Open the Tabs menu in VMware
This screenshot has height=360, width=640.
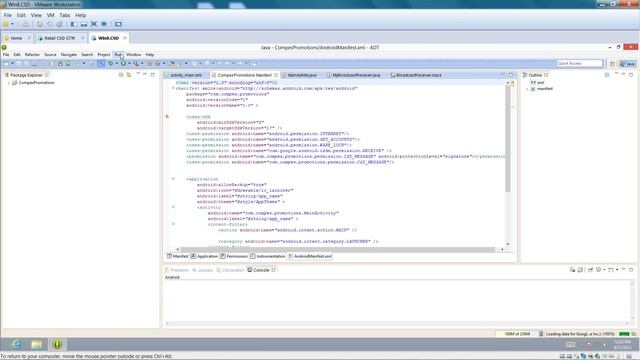64,15
